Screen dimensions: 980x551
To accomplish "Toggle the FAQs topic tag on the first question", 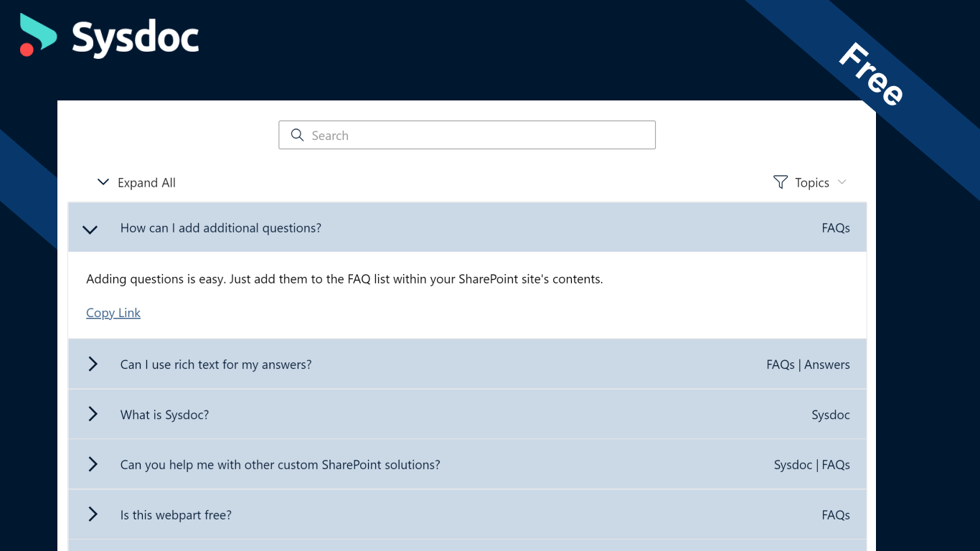I will pyautogui.click(x=835, y=227).
